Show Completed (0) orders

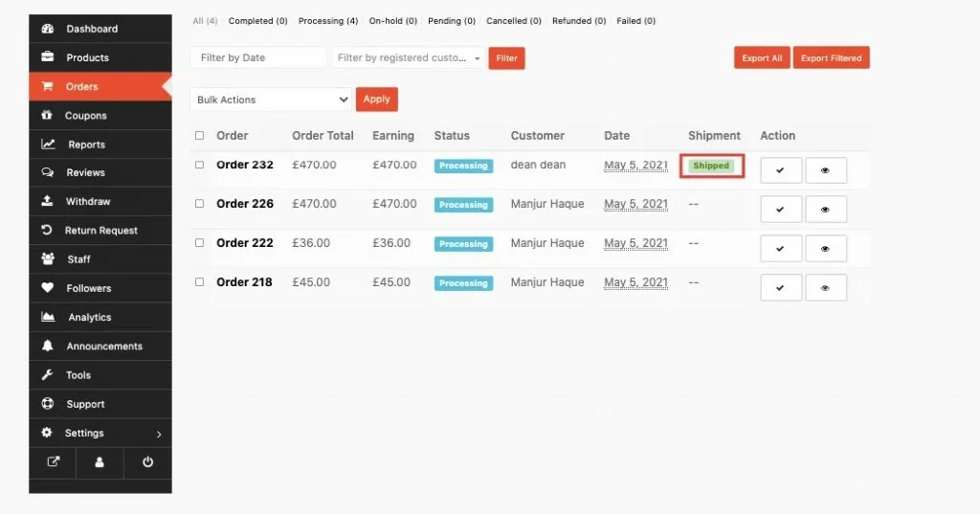click(x=257, y=21)
